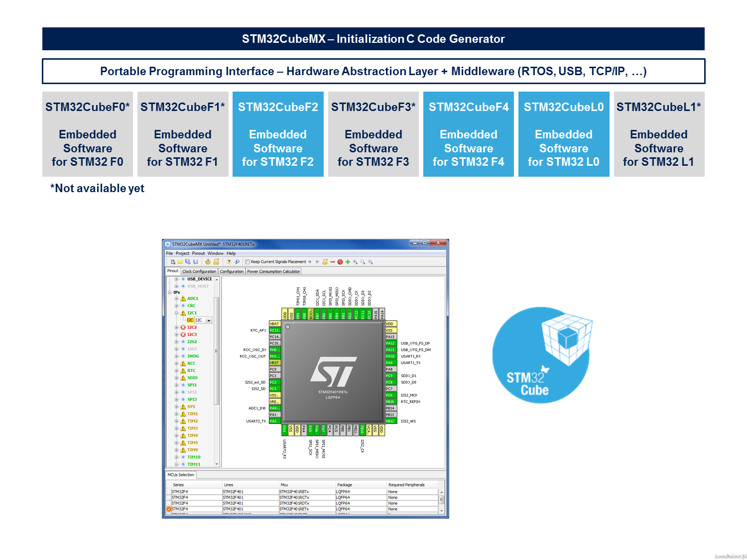This screenshot has width=747, height=560.
Task: Click the Generate Code gear icon
Action: pos(208,262)
